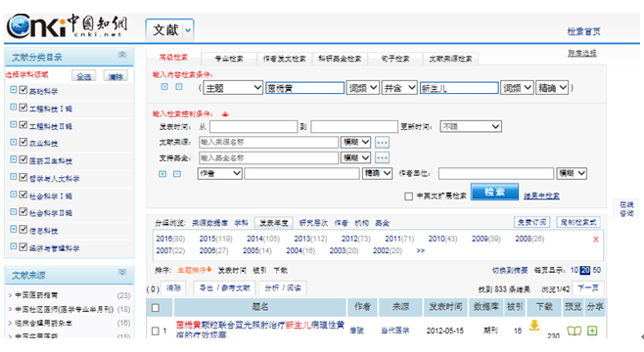644x352 pixels.
Task: Switch to the 作者发文检索 tab
Action: pyautogui.click(x=284, y=59)
